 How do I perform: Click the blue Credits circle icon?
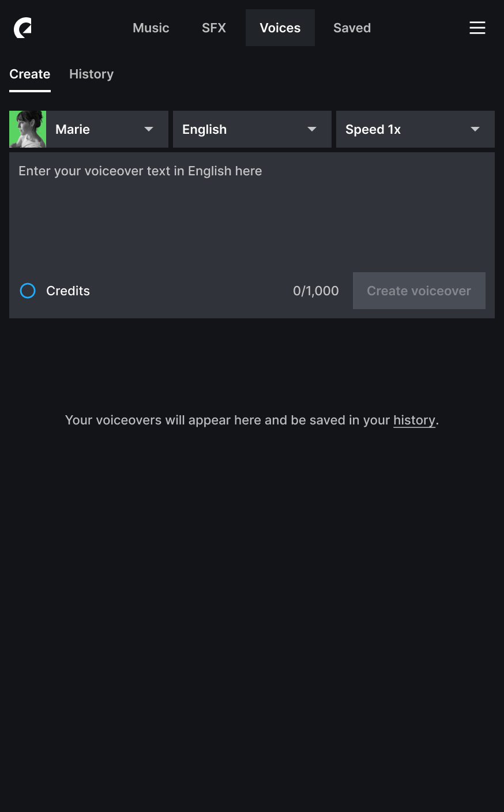tap(28, 291)
